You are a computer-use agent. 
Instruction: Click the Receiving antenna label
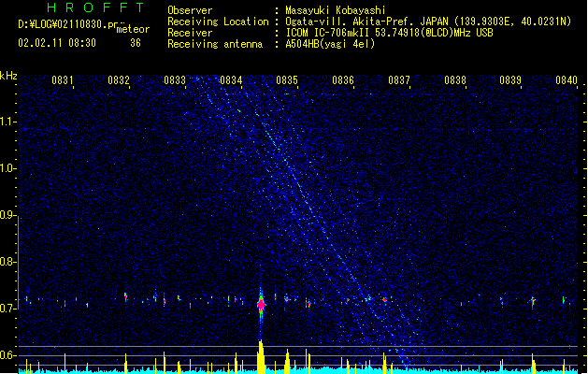[x=215, y=44]
